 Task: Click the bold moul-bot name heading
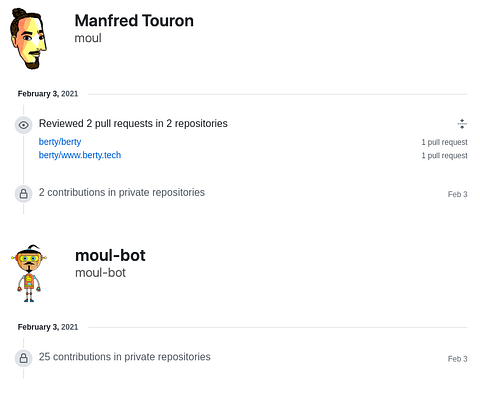(110, 255)
